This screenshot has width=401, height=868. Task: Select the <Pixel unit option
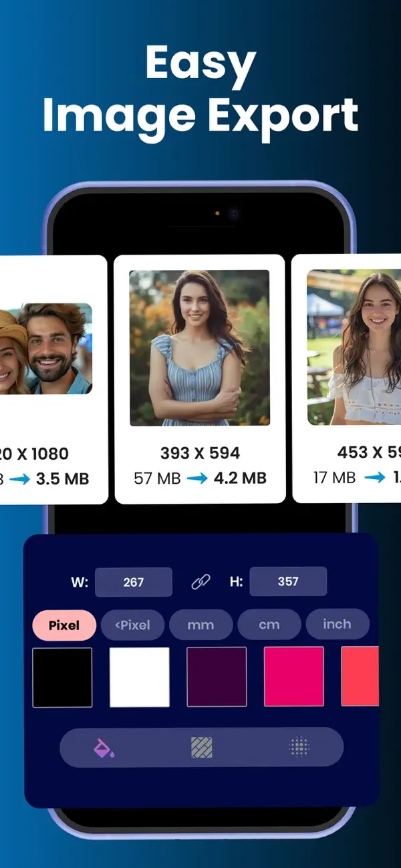pos(132,625)
